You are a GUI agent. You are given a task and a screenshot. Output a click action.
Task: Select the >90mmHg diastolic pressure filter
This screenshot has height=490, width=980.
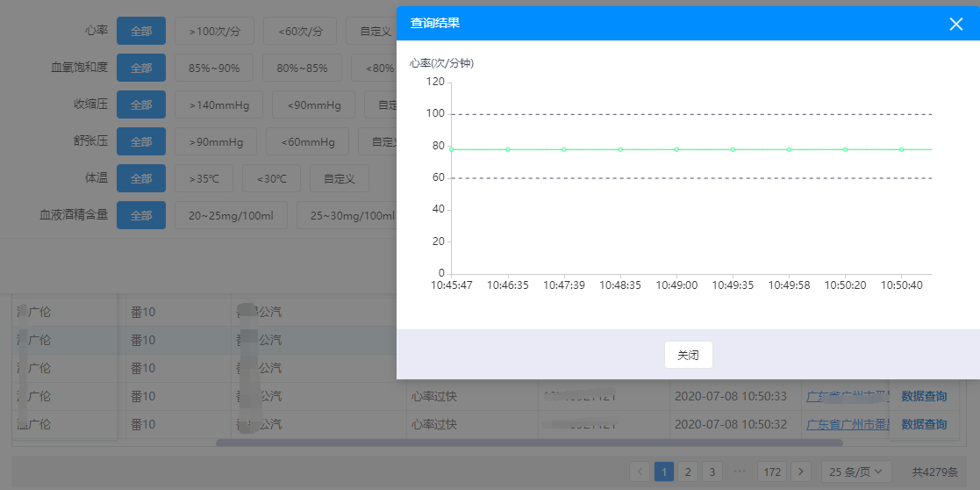(216, 141)
